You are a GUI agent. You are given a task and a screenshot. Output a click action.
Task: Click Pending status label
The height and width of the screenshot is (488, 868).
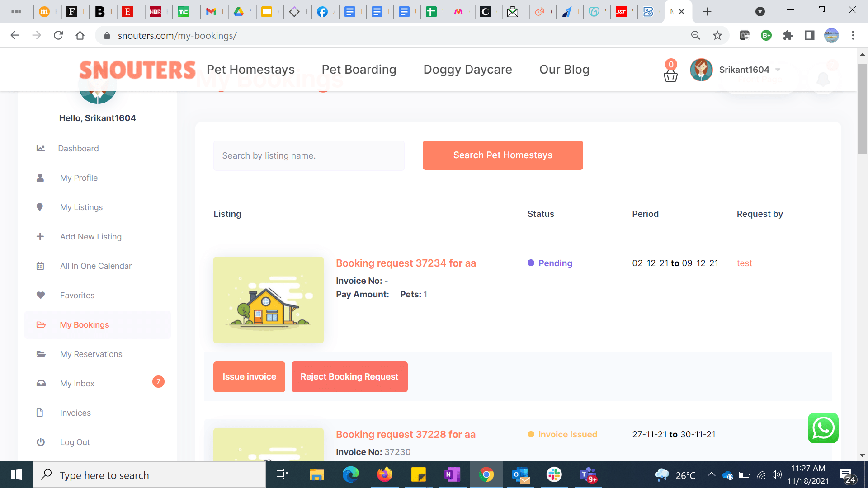(555, 263)
